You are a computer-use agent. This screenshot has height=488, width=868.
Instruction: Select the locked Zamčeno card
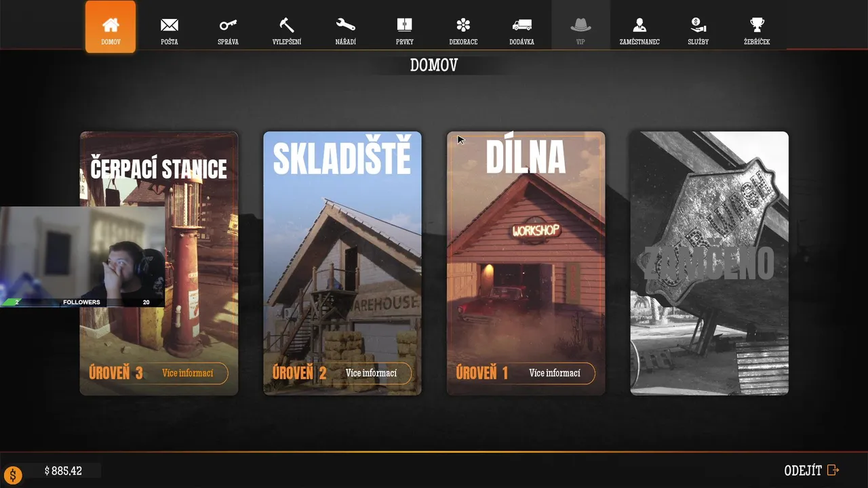pos(709,263)
